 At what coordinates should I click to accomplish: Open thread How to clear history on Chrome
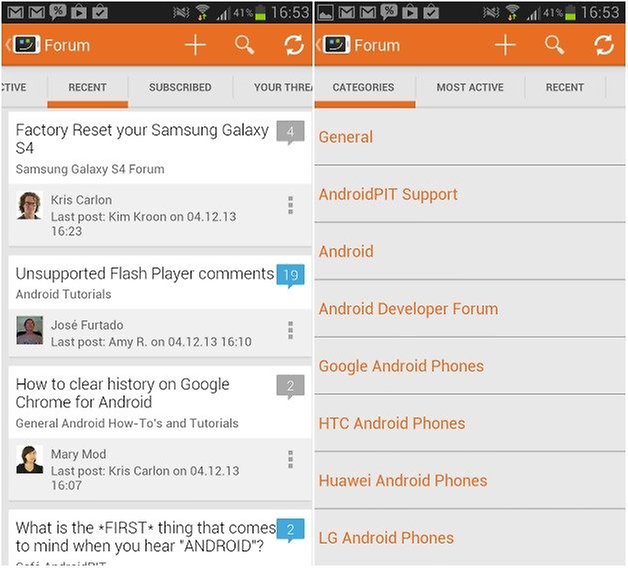123,393
